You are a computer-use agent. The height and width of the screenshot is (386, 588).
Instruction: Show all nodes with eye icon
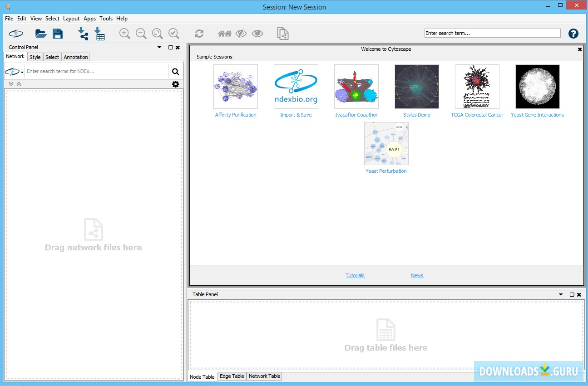[x=257, y=34]
